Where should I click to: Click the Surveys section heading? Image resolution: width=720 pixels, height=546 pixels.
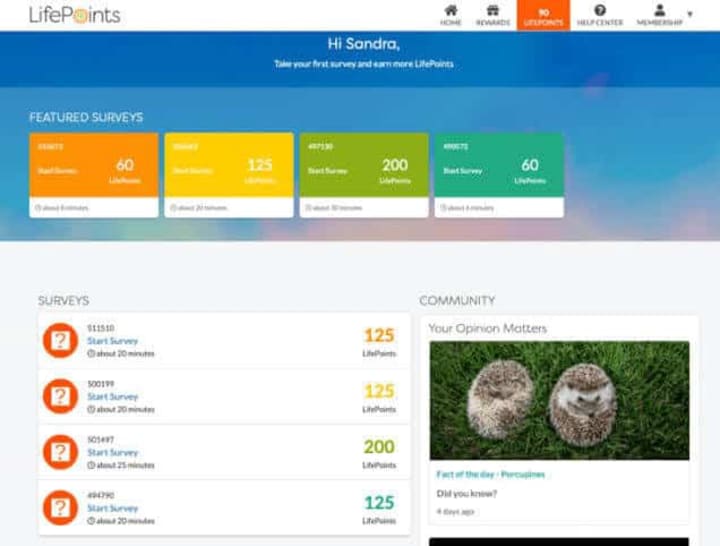coord(63,301)
